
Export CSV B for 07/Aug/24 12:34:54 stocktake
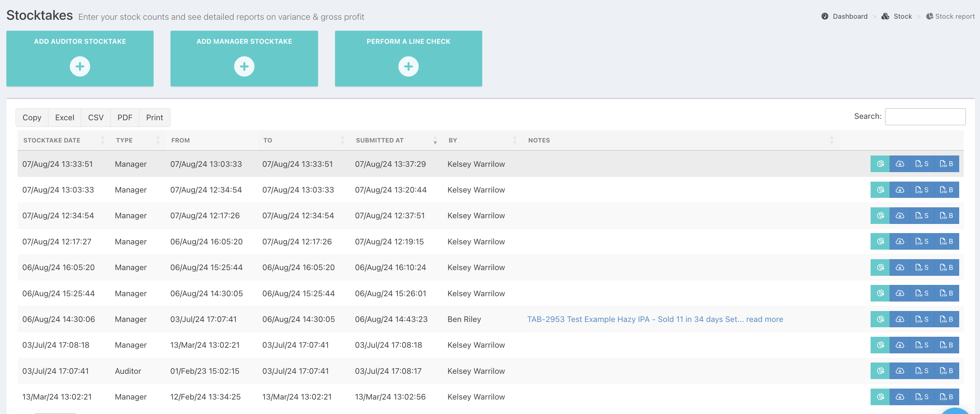[946, 215]
